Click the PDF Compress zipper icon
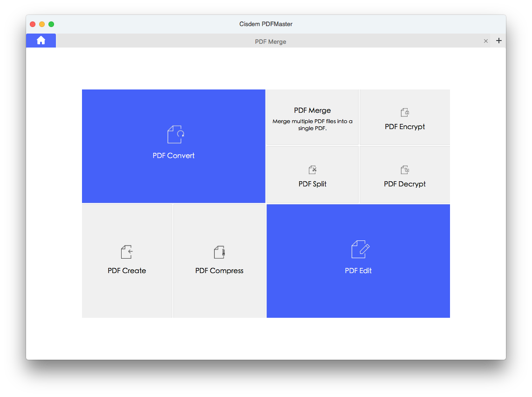The width and height of the screenshot is (532, 397). pyautogui.click(x=219, y=251)
